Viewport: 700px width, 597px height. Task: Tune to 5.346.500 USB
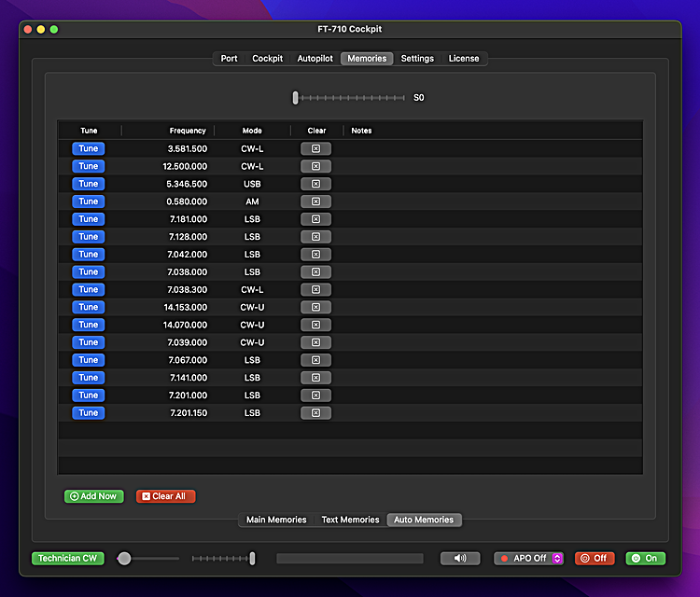tap(89, 184)
